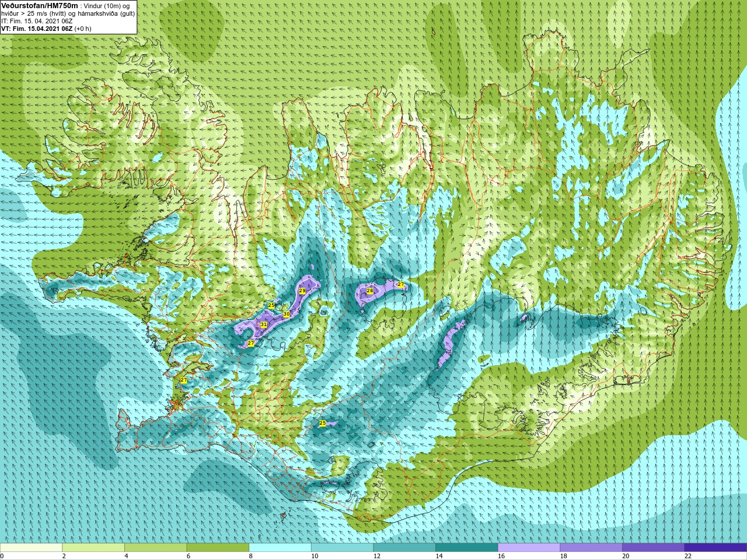Select the above-22 m/s dark indigo swatch

pyautogui.click(x=715, y=548)
